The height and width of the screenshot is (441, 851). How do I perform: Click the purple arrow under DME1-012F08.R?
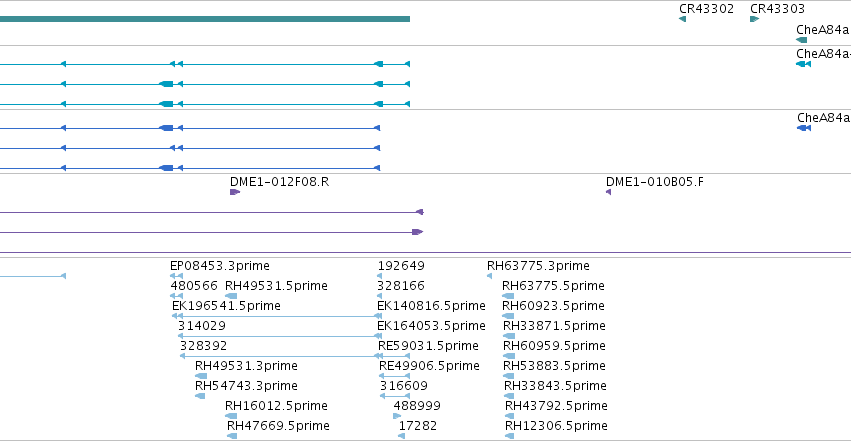pyautogui.click(x=235, y=192)
